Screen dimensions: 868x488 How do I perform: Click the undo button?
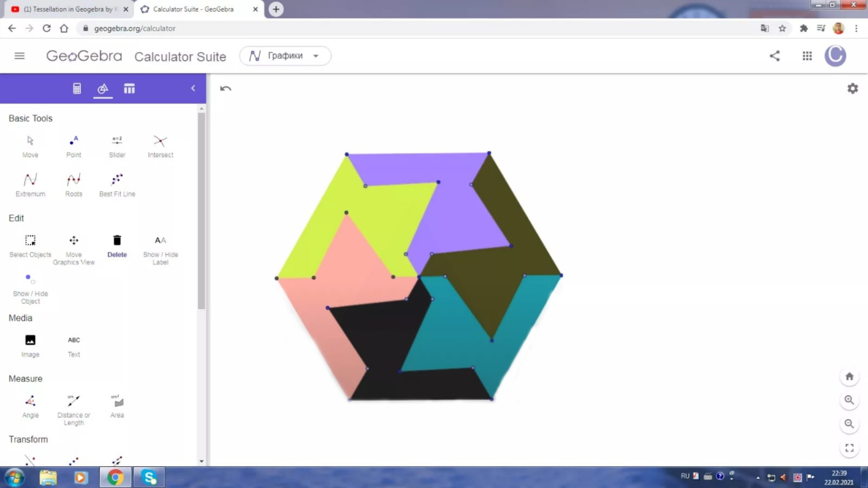(x=225, y=88)
